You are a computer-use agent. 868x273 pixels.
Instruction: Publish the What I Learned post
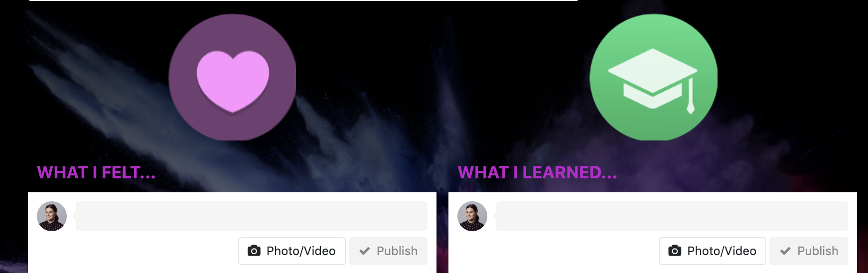coord(809,251)
